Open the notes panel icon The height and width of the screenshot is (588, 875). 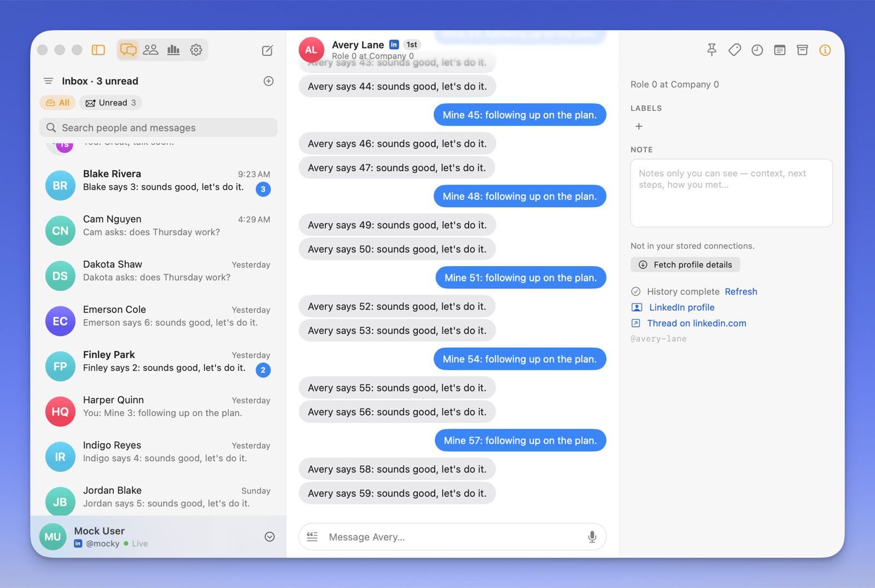point(780,50)
